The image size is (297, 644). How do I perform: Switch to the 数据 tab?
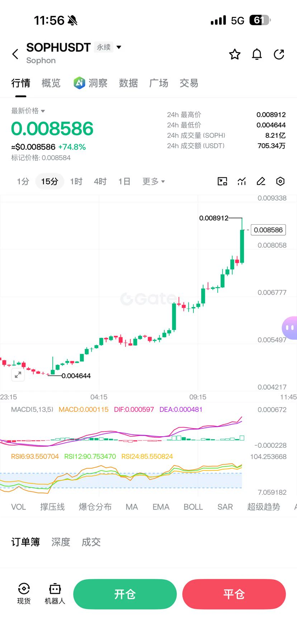(128, 83)
